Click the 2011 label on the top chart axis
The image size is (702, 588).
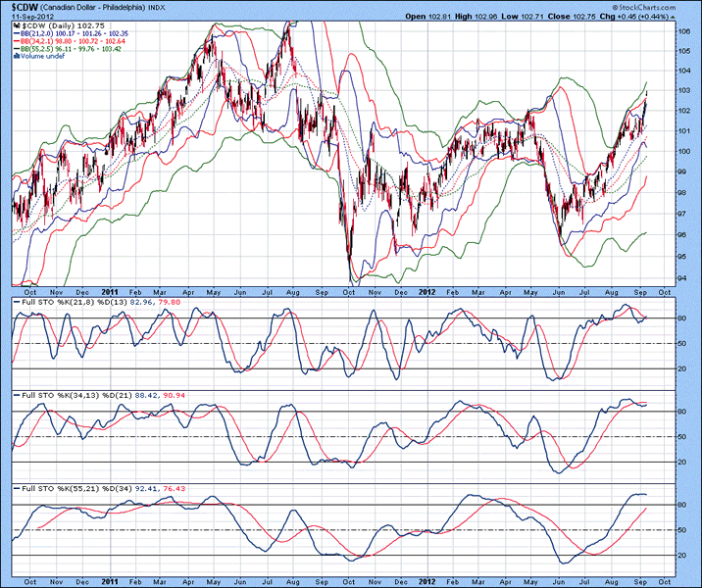point(110,291)
